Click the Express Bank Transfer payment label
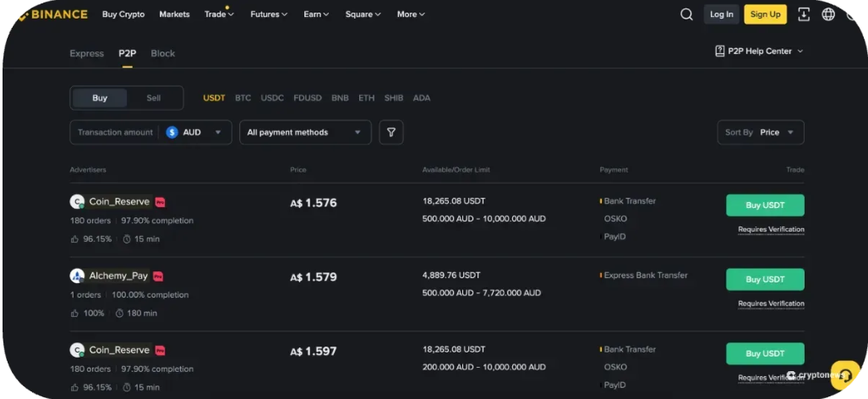 [646, 275]
